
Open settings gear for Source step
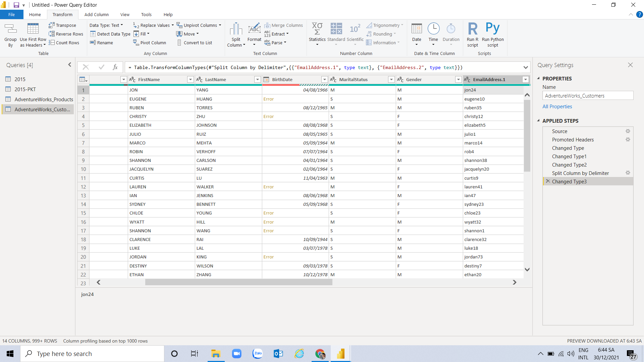pos(628,131)
